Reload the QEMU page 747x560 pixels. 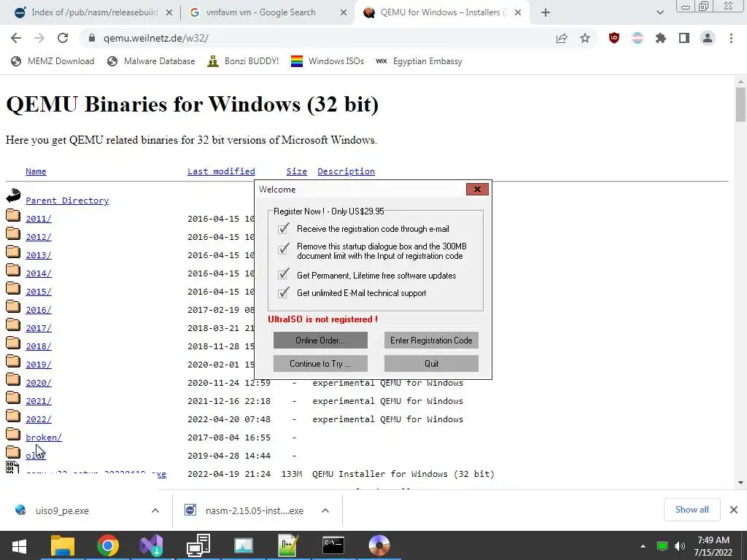pos(63,38)
